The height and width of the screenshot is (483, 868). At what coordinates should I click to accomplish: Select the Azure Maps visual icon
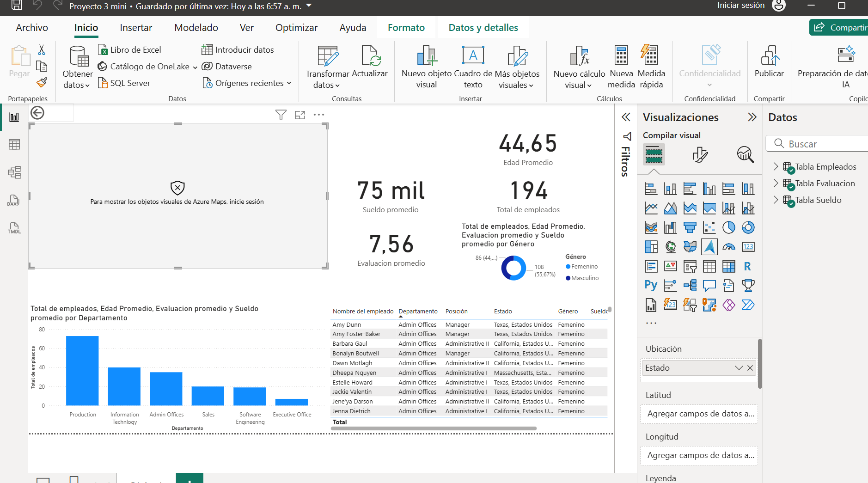tap(709, 247)
